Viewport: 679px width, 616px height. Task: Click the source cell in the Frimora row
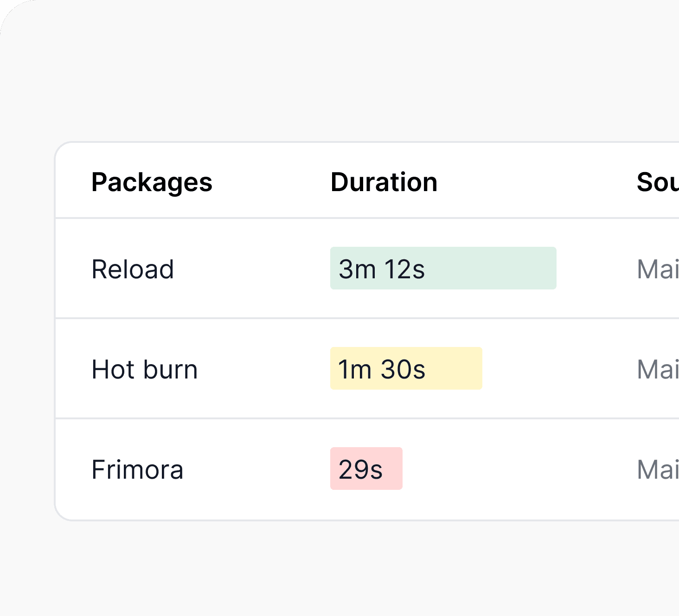tap(658, 469)
